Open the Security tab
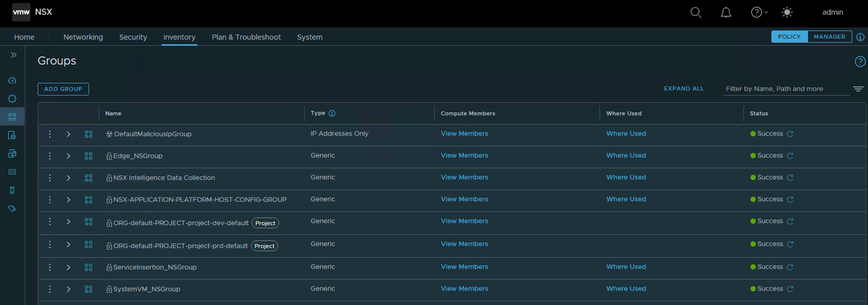 tap(133, 37)
